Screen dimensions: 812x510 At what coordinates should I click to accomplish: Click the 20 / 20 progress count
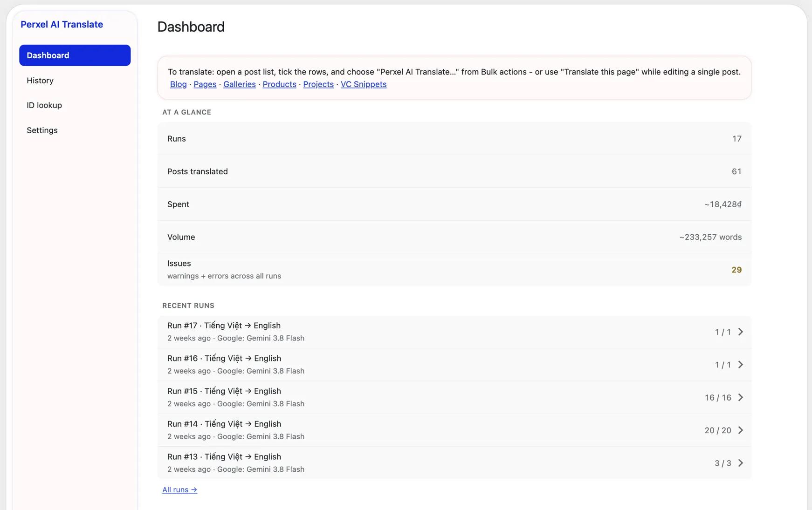(718, 430)
